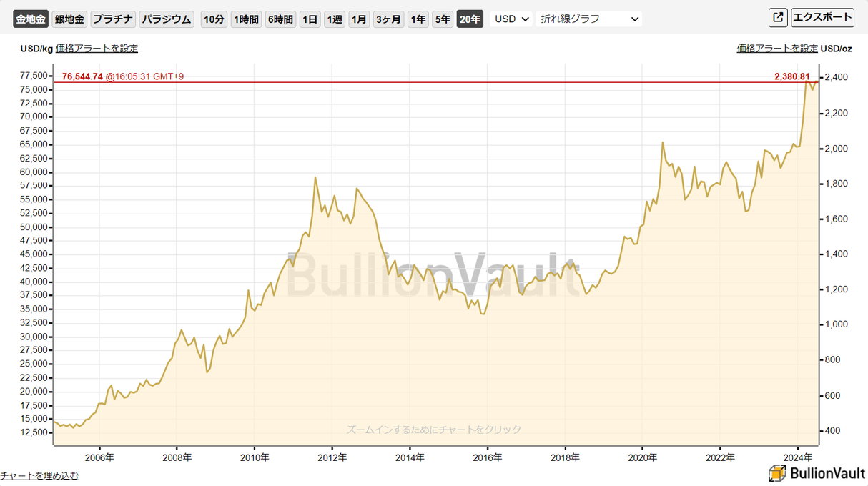Click the エクスポート export button

[822, 18]
